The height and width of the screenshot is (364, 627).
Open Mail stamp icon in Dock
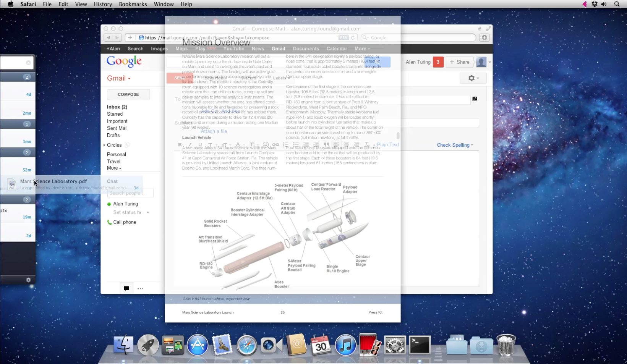click(x=222, y=345)
